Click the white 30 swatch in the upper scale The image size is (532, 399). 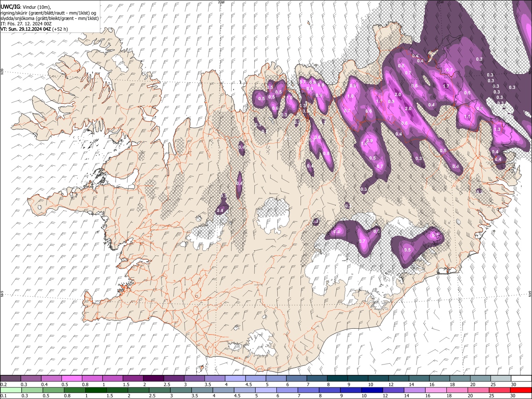click(x=521, y=379)
